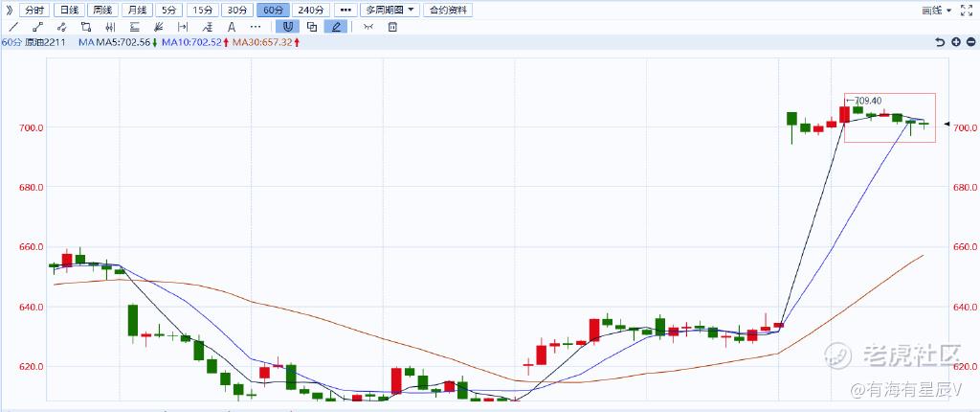Click the current price arrow marker
Image resolution: width=980 pixels, height=412 pixels.
coord(947,124)
